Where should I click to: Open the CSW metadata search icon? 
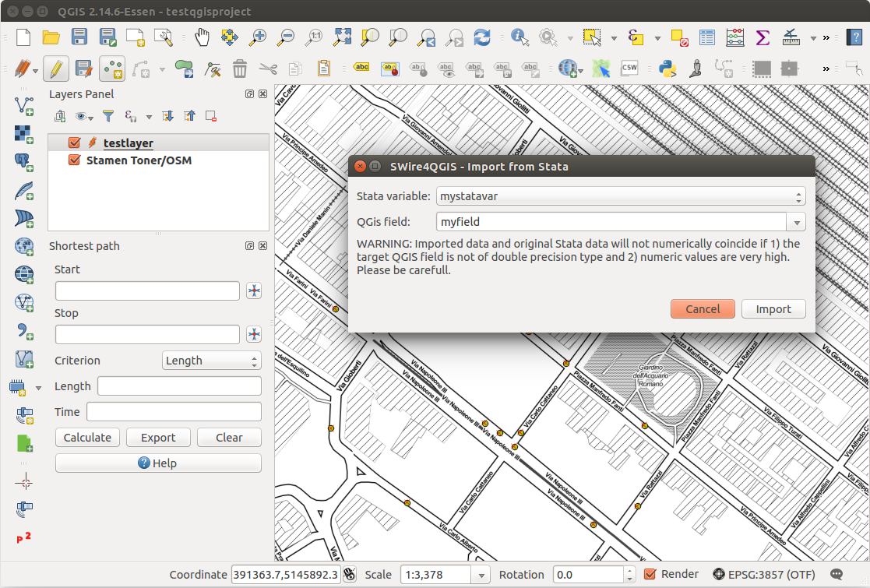pyautogui.click(x=629, y=69)
